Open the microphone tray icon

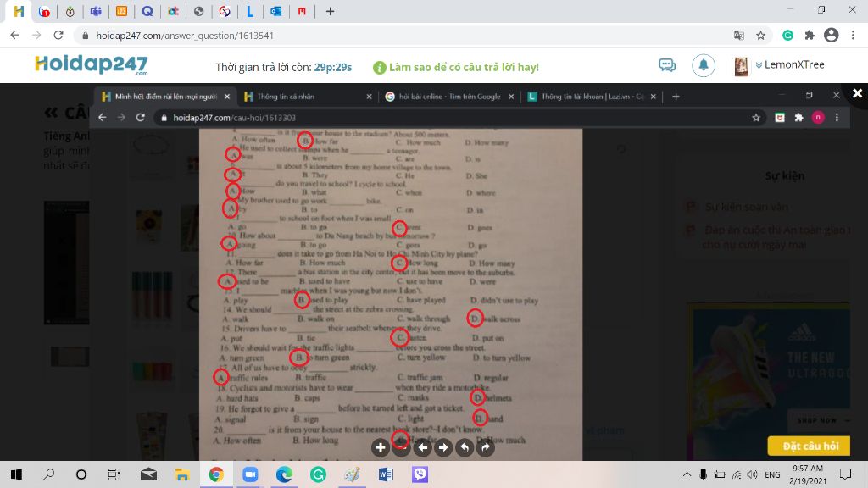click(703, 474)
